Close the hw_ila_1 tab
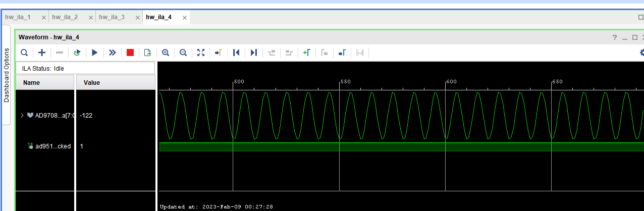This screenshot has height=211, width=644. click(44, 18)
